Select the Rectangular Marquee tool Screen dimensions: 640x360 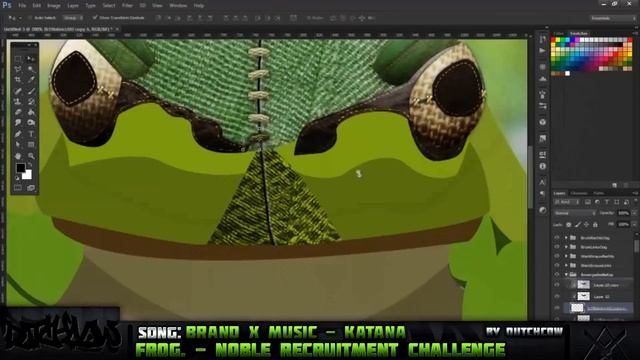click(18, 59)
